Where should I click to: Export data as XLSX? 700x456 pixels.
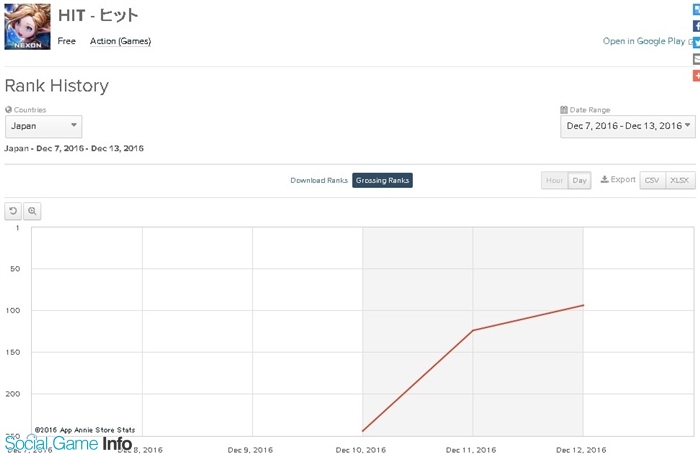pos(680,180)
